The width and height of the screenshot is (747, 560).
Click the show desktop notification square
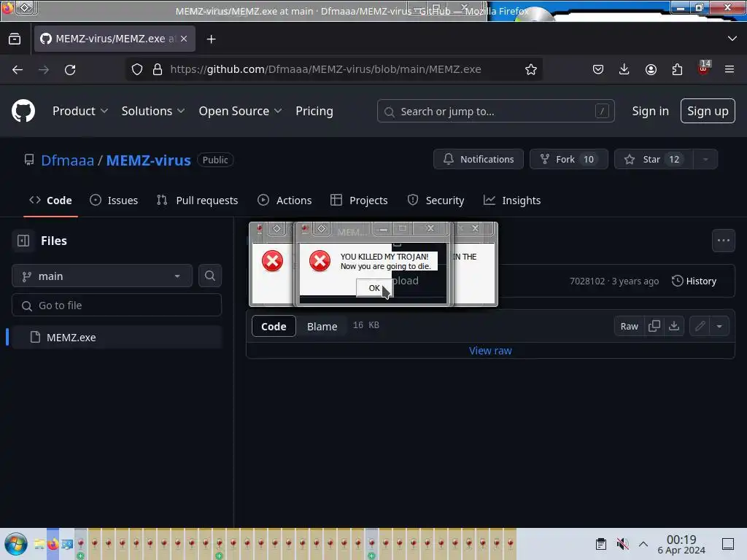(x=728, y=544)
